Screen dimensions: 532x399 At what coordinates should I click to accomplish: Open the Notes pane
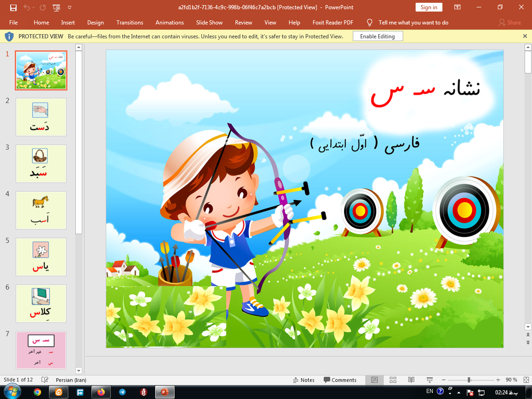(304, 380)
